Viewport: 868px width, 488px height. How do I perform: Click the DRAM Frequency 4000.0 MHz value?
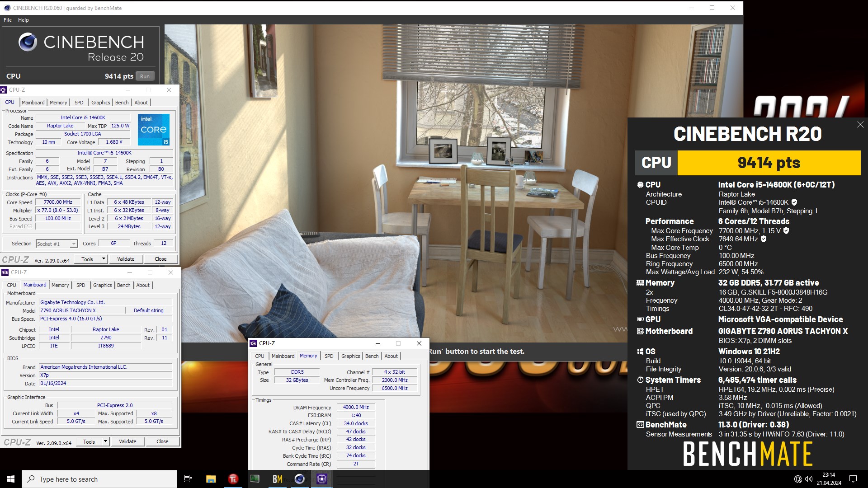click(356, 407)
